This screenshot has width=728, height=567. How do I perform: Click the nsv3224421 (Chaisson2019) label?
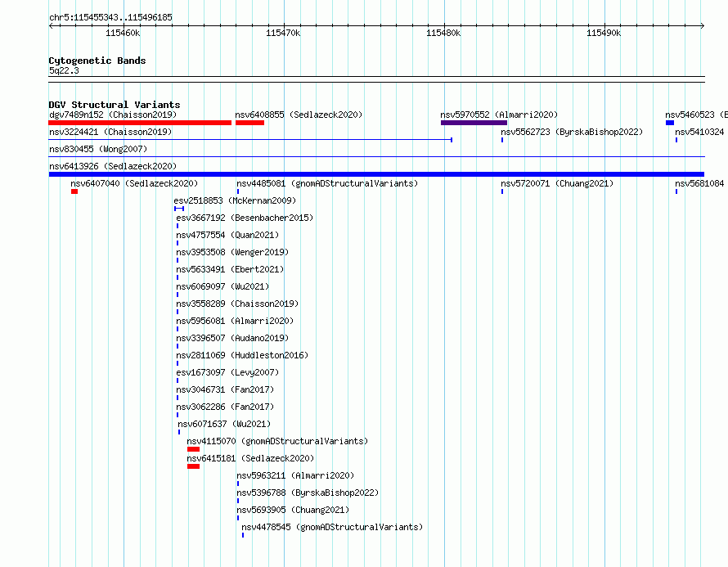coord(110,132)
